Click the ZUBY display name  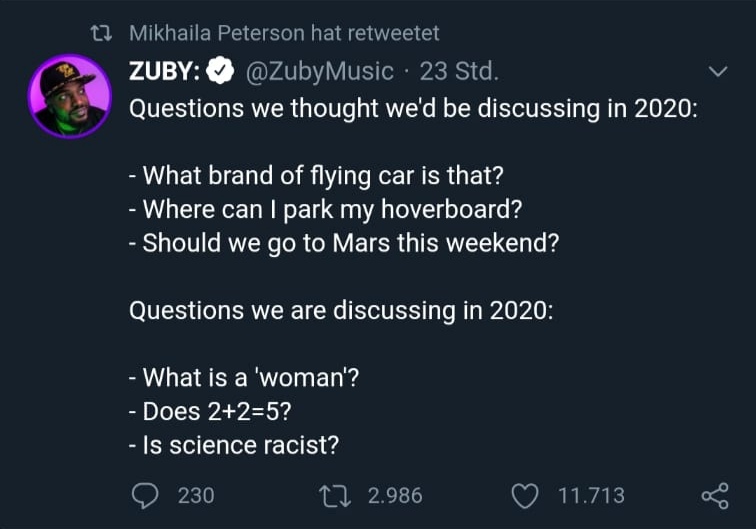pyautogui.click(x=165, y=72)
